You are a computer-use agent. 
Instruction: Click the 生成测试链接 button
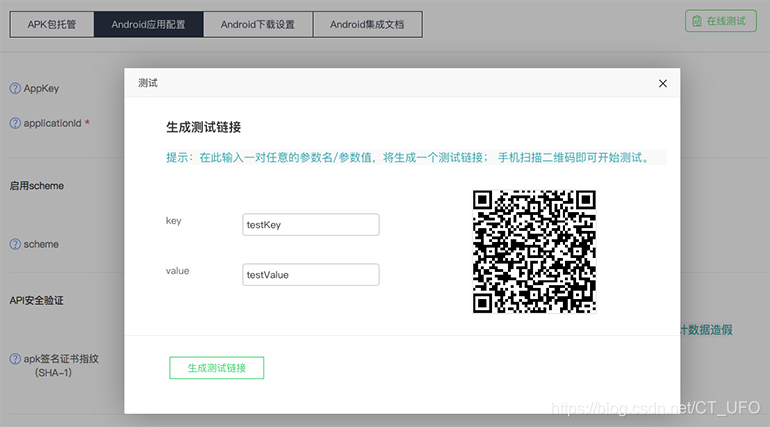pos(217,368)
